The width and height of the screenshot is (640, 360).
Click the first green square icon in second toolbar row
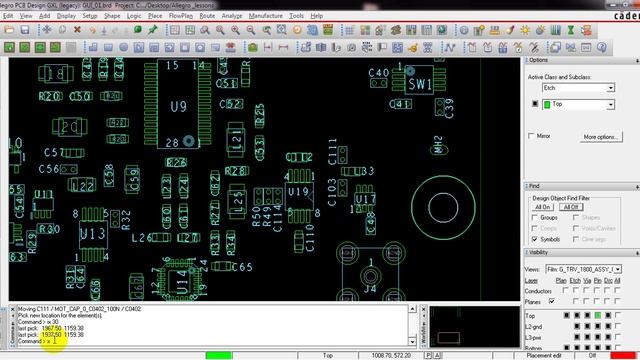[9, 47]
